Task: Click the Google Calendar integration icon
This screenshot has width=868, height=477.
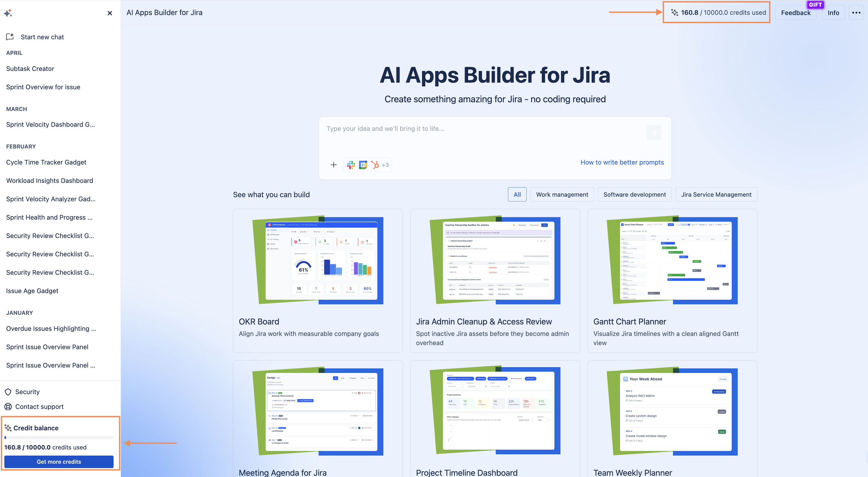Action: pyautogui.click(x=363, y=165)
